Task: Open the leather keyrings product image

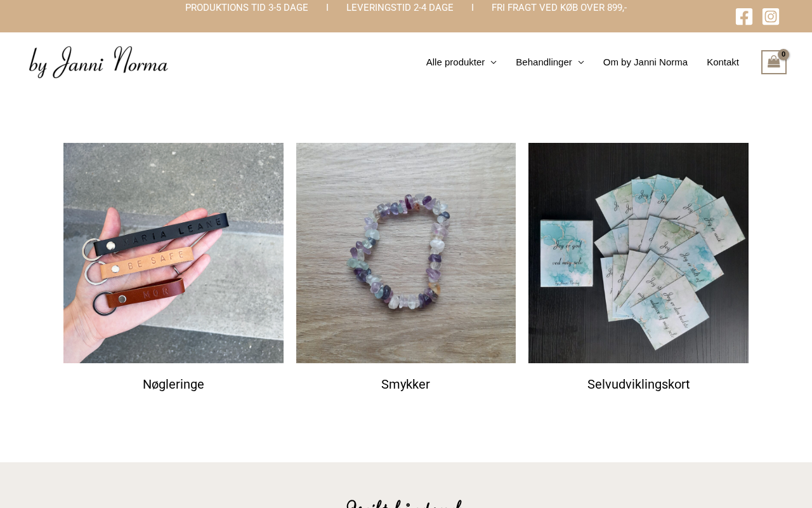Action: 173,253
